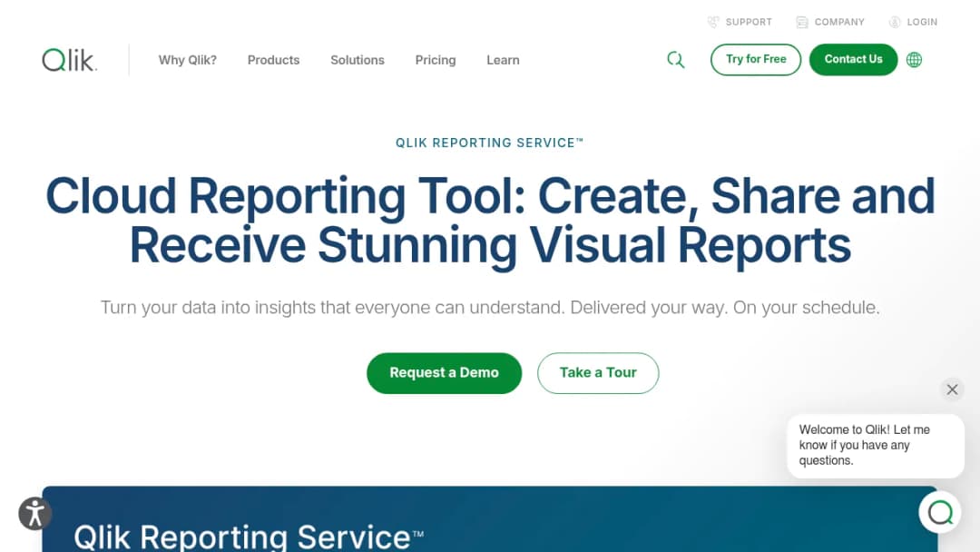Click the Qlik Reporting Service banner title
The image size is (980, 552).
click(x=249, y=537)
